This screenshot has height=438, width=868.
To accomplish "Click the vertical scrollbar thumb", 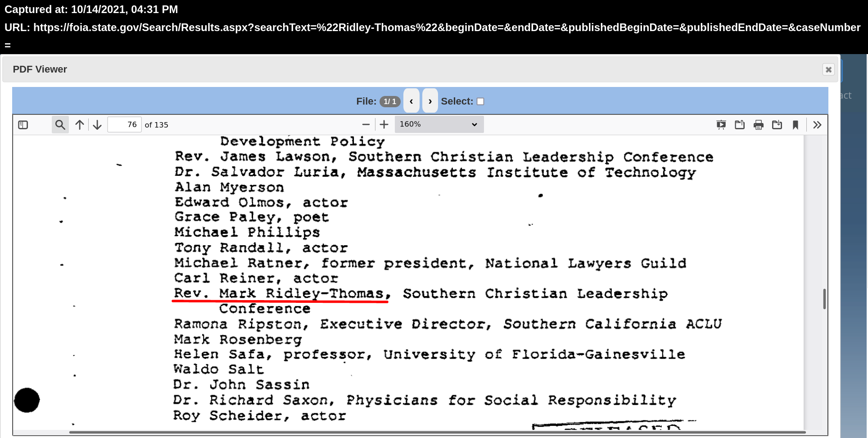I will pyautogui.click(x=824, y=299).
